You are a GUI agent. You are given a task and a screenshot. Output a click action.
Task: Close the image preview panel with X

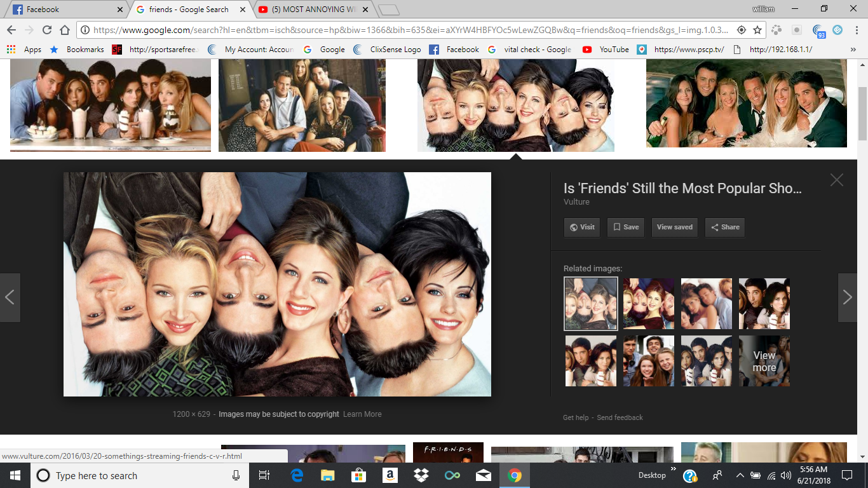click(x=836, y=180)
